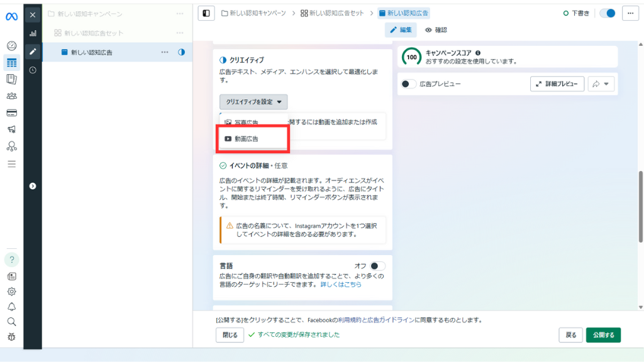
Task: Open the Ads Manager table icon in sidebar
Action: click(11, 62)
